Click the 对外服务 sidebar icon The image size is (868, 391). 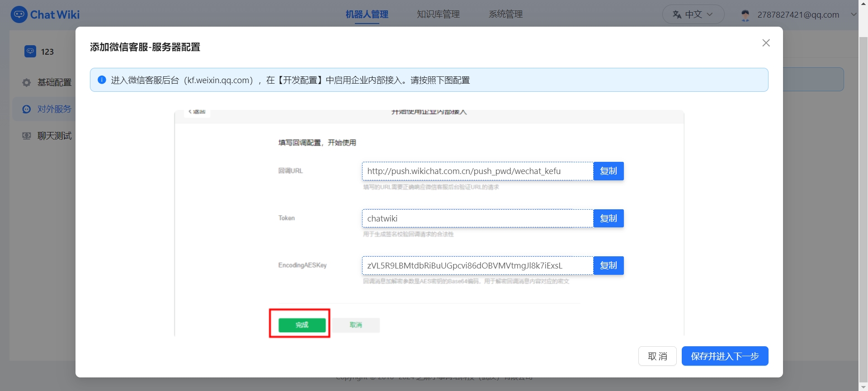coord(27,109)
